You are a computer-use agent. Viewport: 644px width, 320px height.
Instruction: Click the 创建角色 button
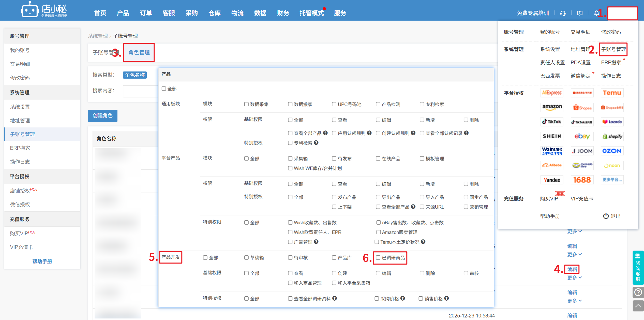coord(102,115)
